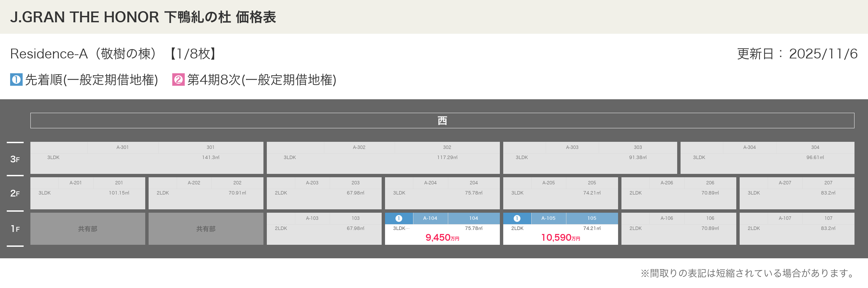868x288 pixels.
Task: Click unit cell A-207
Action: click(797, 193)
